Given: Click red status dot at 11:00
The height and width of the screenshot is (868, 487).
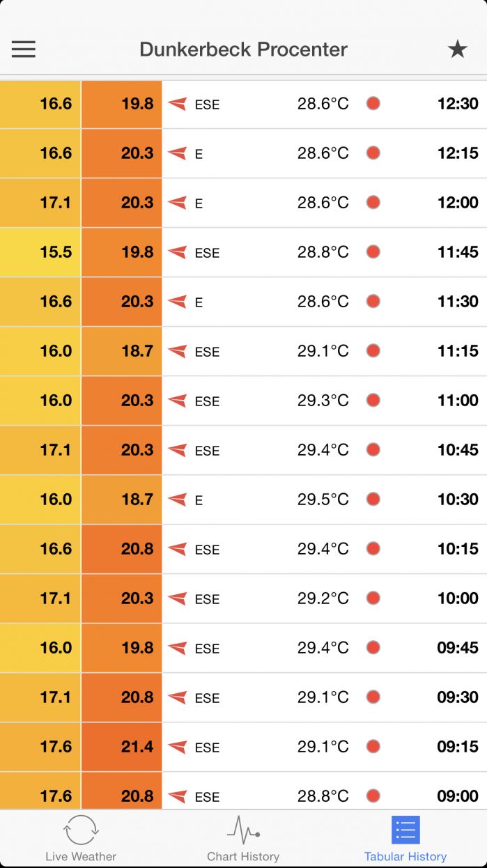Looking at the screenshot, I should click(373, 401).
